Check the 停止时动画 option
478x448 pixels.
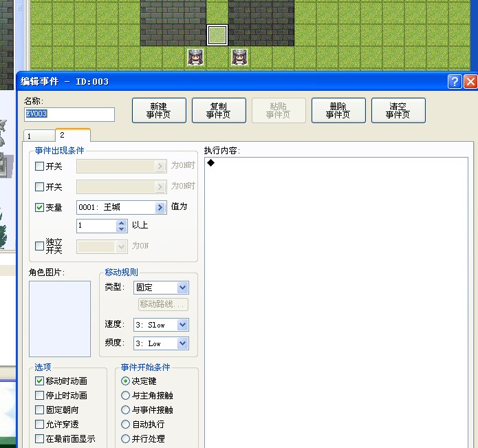click(40, 395)
